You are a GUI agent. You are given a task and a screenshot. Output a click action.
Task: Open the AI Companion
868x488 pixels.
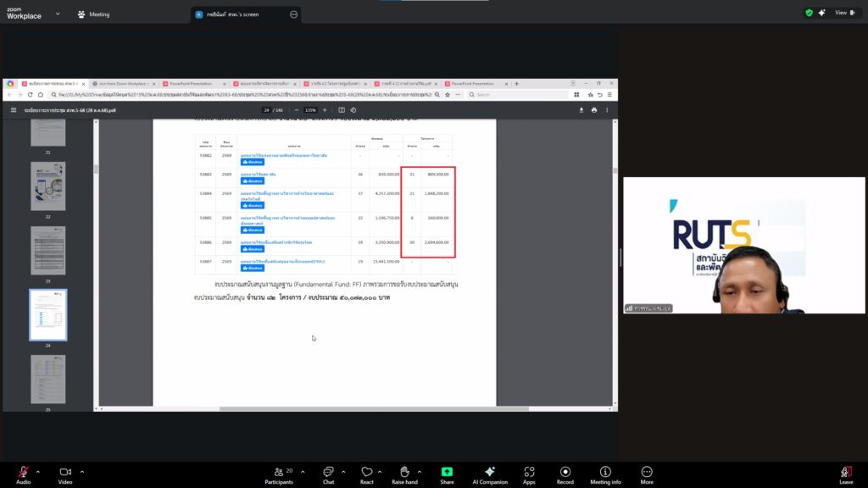(489, 472)
